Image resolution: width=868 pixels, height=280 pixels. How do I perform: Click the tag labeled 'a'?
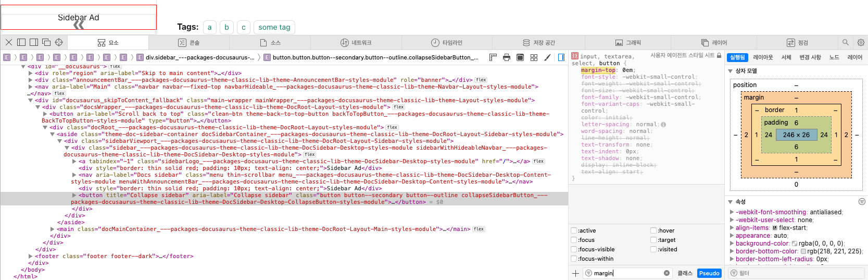(209, 27)
